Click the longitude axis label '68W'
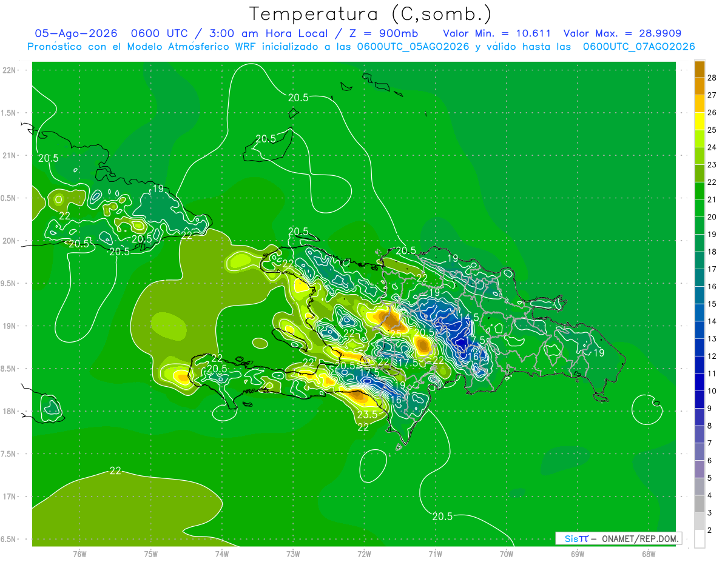 (x=649, y=554)
